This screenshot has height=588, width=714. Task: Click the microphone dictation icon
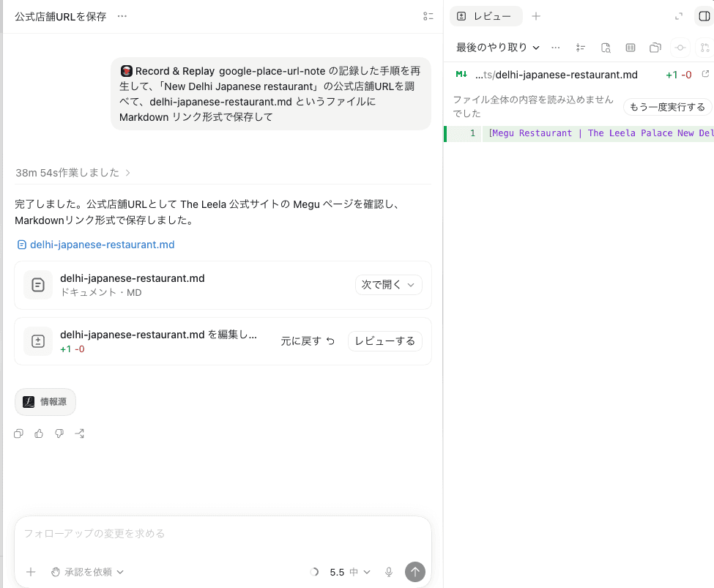[388, 572]
